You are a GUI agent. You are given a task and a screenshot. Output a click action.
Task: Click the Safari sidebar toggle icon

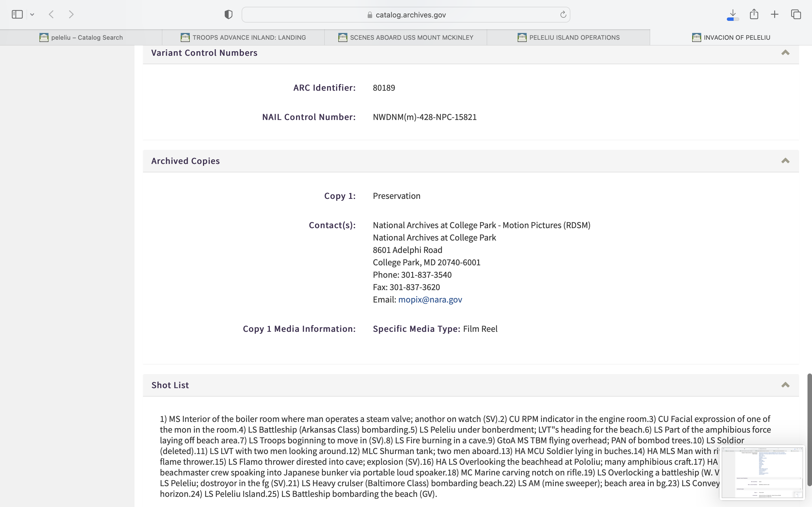click(x=17, y=14)
